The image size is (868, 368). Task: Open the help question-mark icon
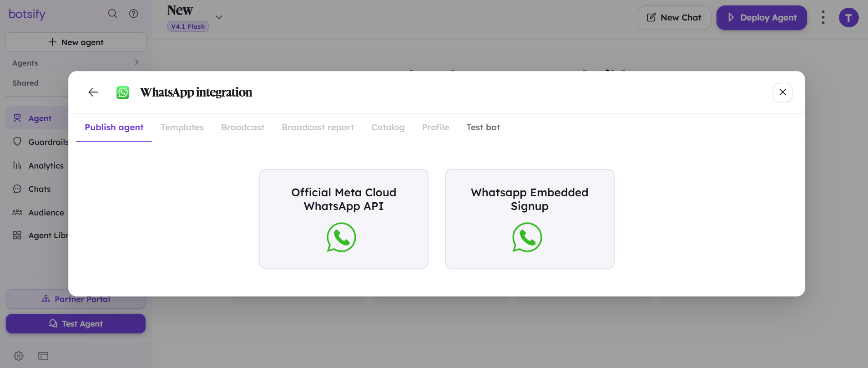point(133,14)
